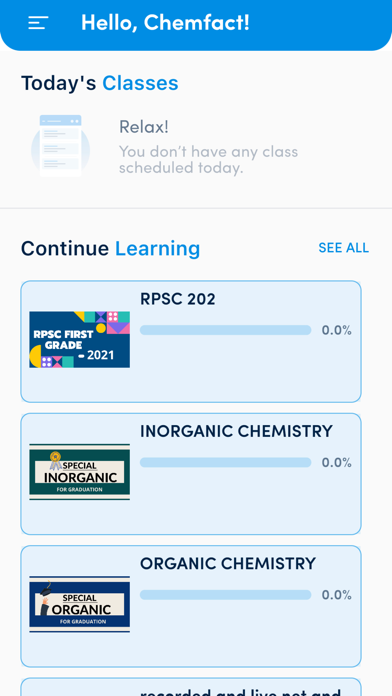Tap the Hello, Chemfact! header title
Image resolution: width=392 pixels, height=696 pixels.
(x=165, y=22)
